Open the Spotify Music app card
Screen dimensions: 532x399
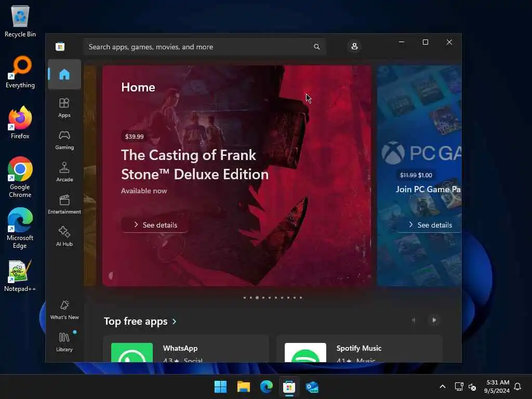[360, 349]
